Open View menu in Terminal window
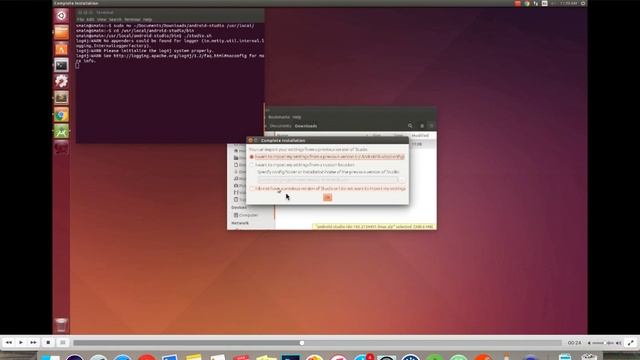The width and height of the screenshot is (640, 360). (x=102, y=19)
